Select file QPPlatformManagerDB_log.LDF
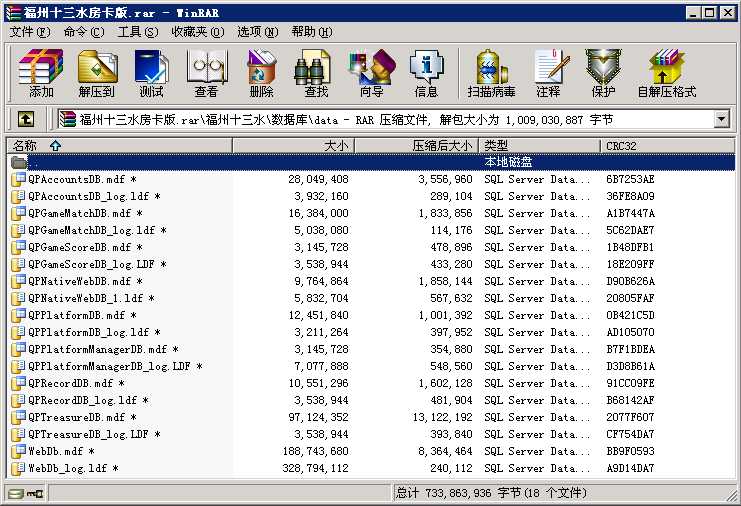 pos(115,366)
